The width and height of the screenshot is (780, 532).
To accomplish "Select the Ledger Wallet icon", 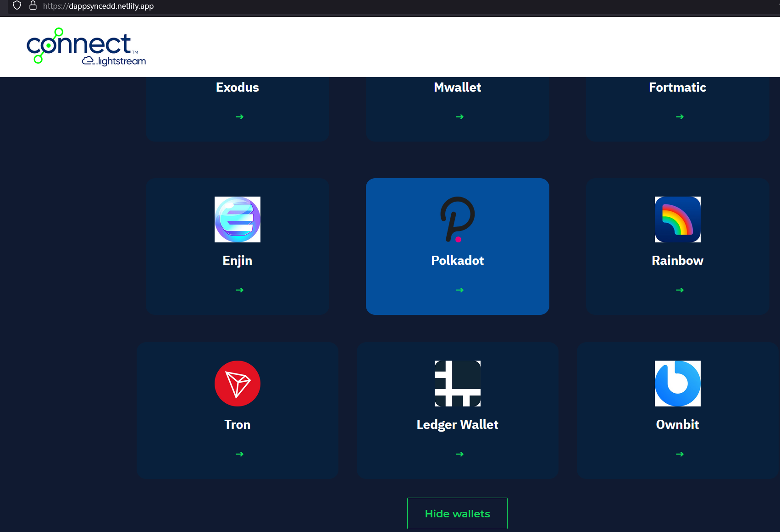I will click(x=457, y=384).
